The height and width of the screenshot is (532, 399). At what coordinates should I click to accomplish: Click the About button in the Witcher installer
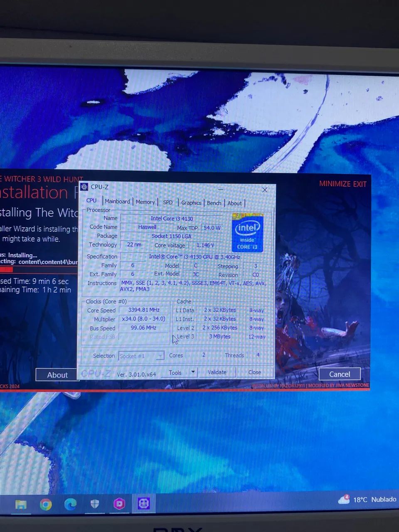[x=57, y=375]
